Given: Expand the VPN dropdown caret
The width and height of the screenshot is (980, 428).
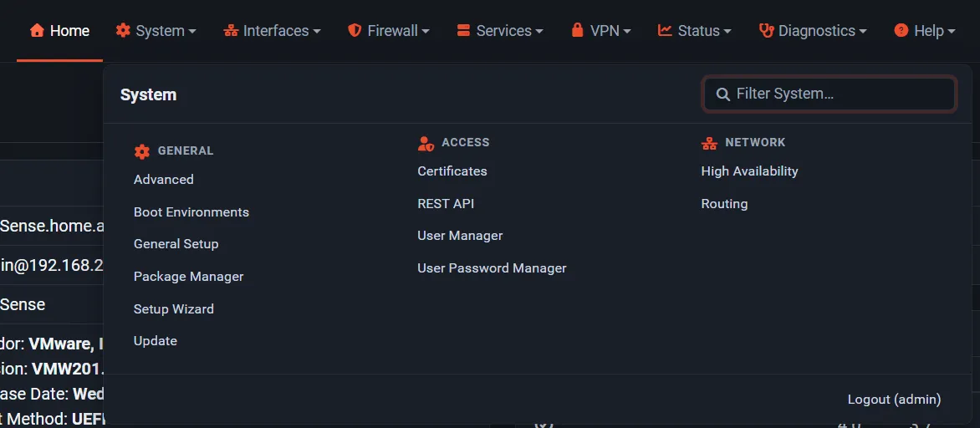Looking at the screenshot, I should 626,31.
